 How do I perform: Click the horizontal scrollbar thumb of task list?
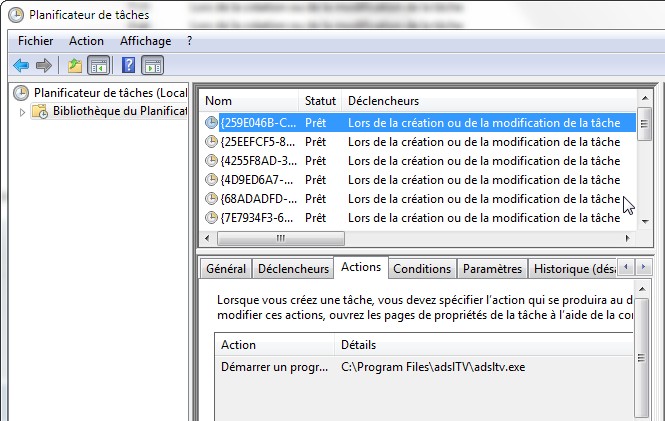281,238
